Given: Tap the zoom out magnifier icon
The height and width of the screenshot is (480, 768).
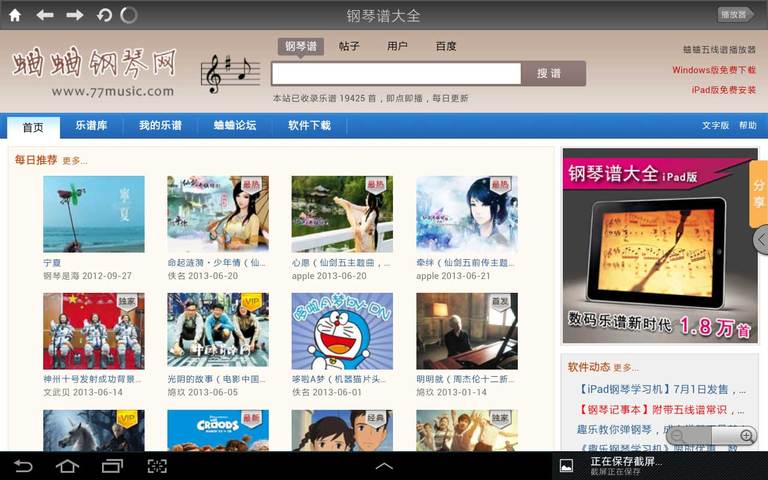Looking at the screenshot, I should click(678, 436).
